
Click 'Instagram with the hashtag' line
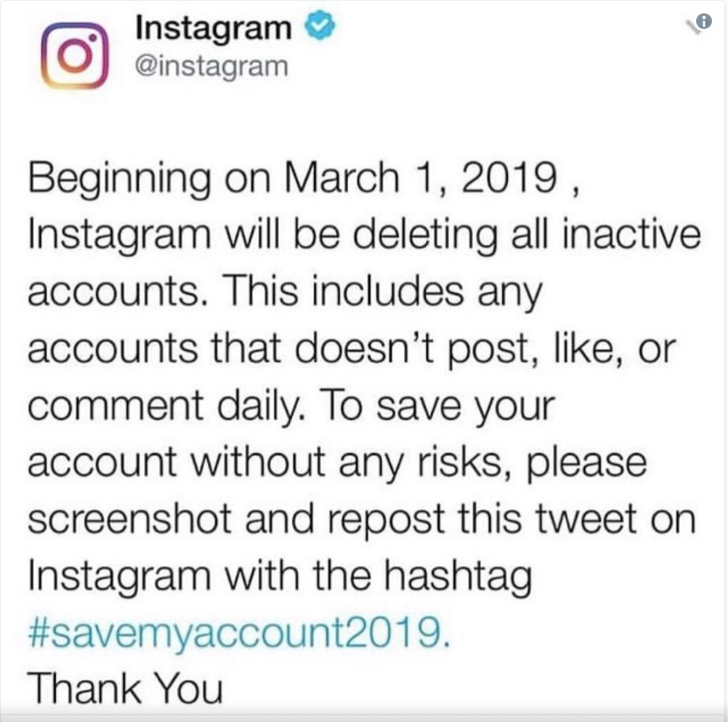280,577
